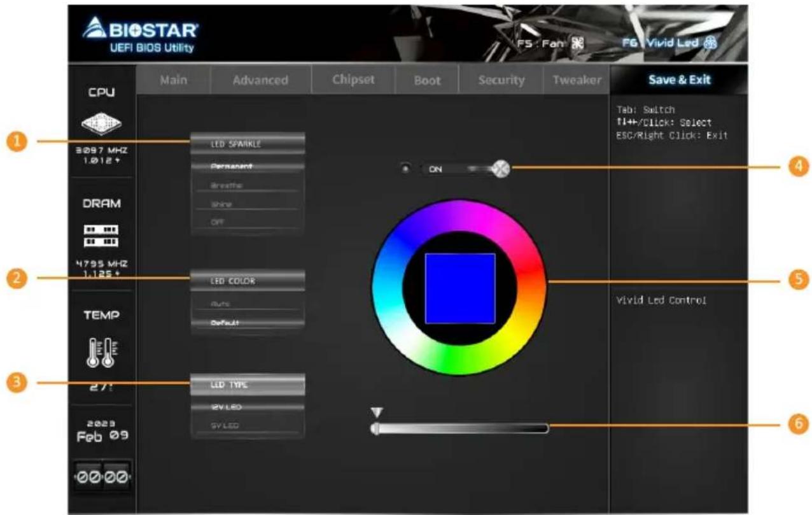Switch to the Tweaker tab
Image resolution: width=812 pixels, height=515 pixels.
pos(576,80)
